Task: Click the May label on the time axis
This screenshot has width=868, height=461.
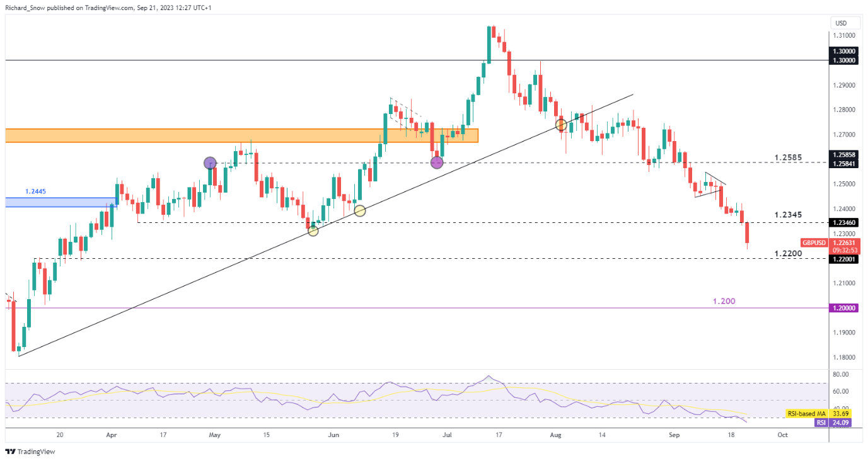Action: 215,435
